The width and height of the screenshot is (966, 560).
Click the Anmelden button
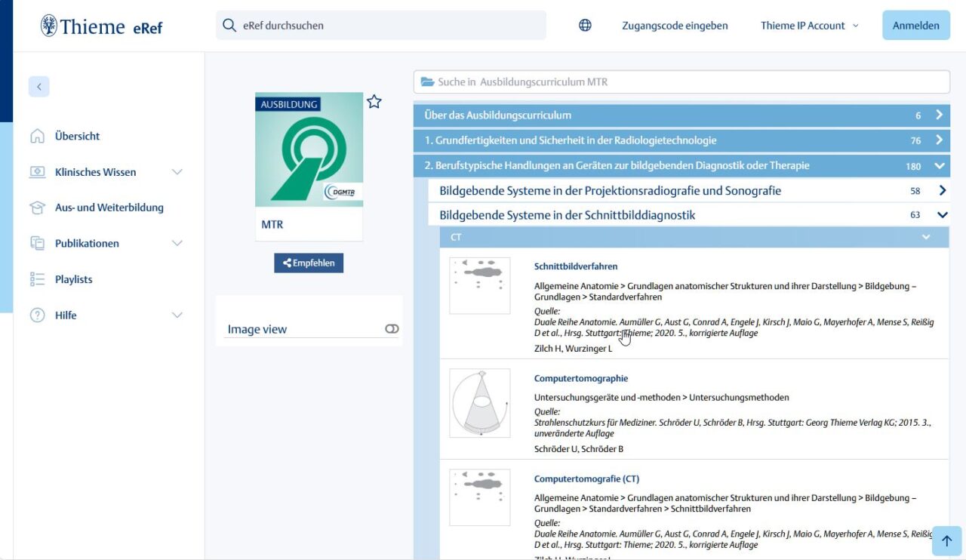(915, 25)
